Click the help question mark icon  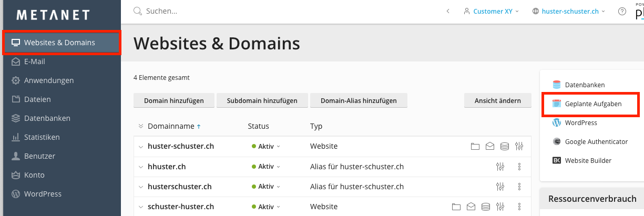pos(622,11)
